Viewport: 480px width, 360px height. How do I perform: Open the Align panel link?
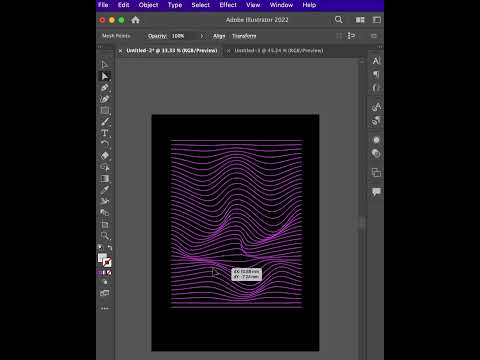pyautogui.click(x=219, y=36)
